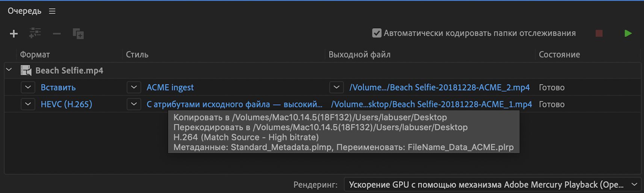Open format dropdown next to HEVC (H.265)
Screen dimensions: 644x193
(28, 104)
